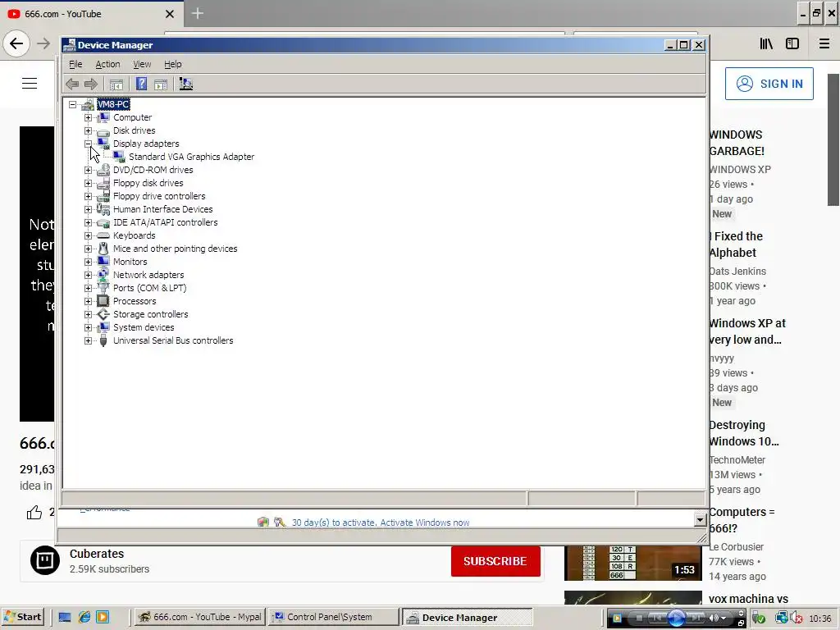Click Stop on the taskbar media player
The width and height of the screenshot is (840, 630).
[639, 619]
